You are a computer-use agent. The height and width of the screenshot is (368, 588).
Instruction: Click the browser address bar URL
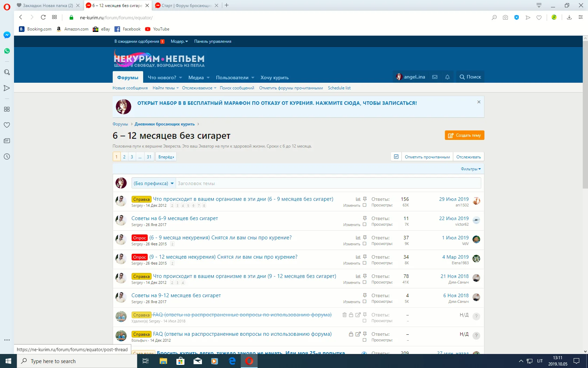[116, 18]
